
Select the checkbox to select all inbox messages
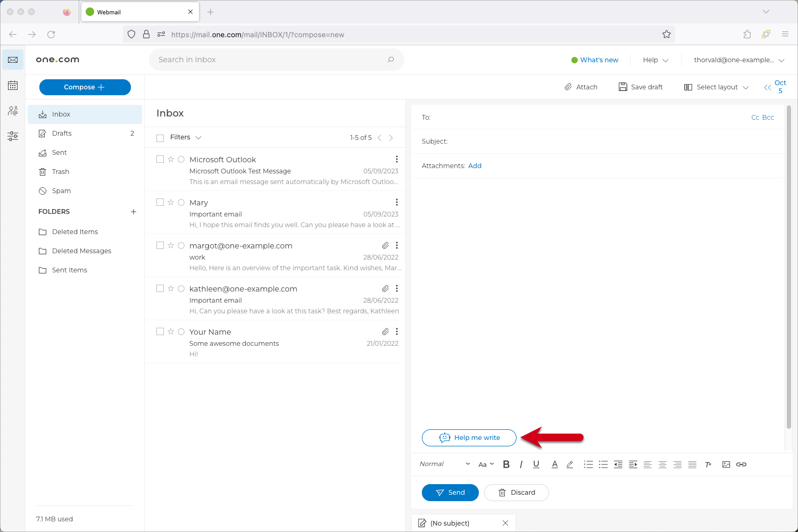(x=160, y=137)
